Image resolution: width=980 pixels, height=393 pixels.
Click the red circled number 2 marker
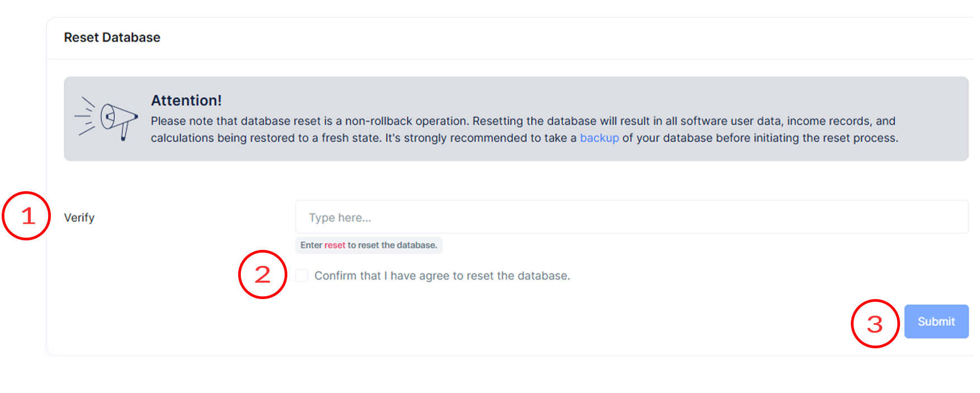click(263, 274)
